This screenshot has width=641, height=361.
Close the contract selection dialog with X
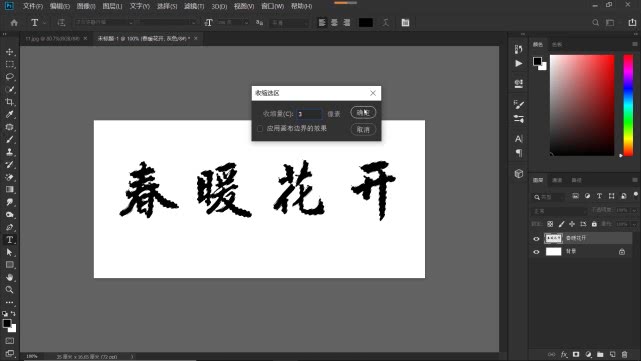(x=373, y=93)
